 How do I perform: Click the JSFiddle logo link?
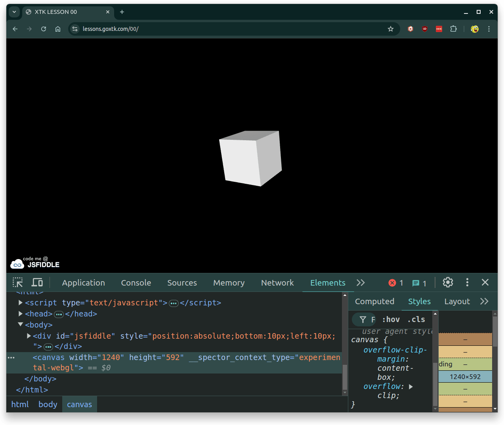(x=35, y=263)
